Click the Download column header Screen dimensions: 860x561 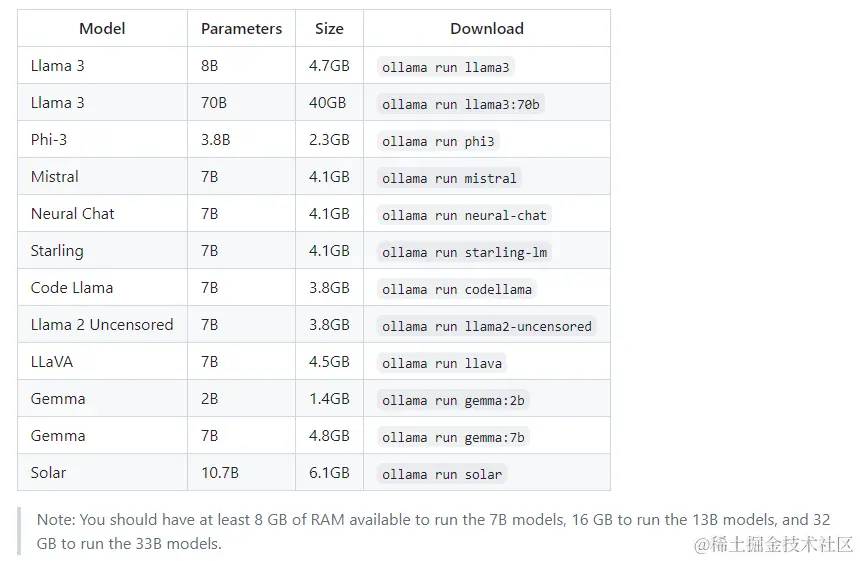pos(487,28)
